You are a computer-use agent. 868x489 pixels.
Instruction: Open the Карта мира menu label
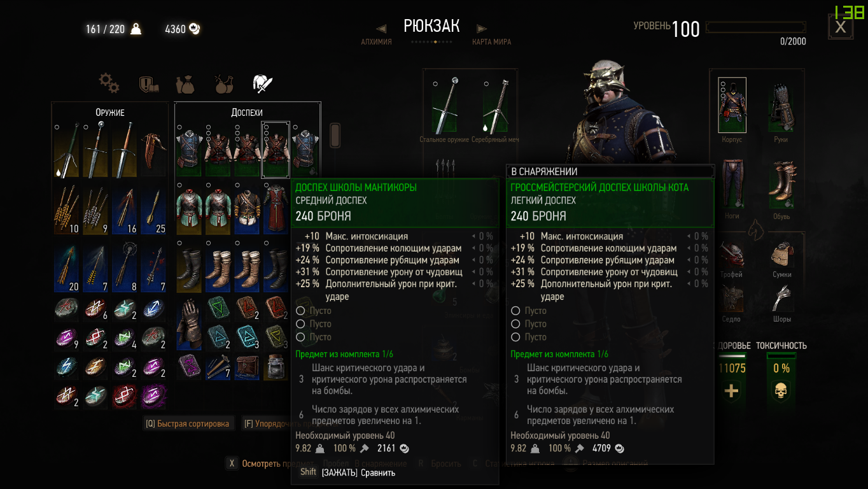point(491,42)
